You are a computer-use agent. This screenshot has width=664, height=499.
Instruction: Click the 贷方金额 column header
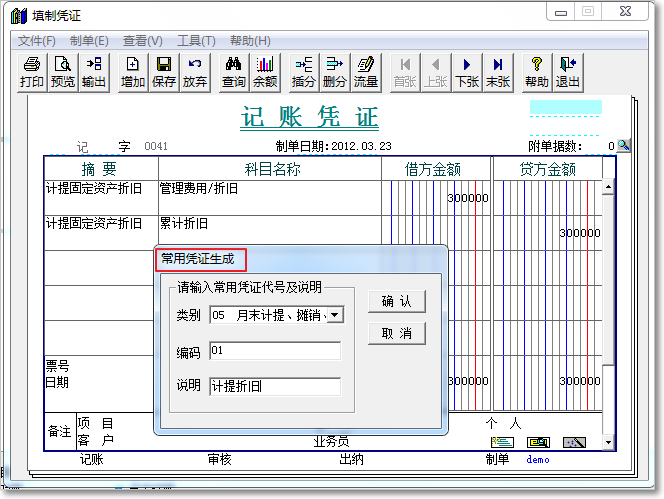[x=548, y=169]
